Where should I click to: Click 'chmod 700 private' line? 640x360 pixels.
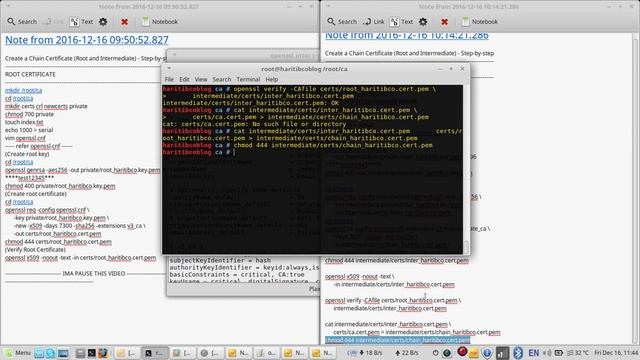pos(29,114)
